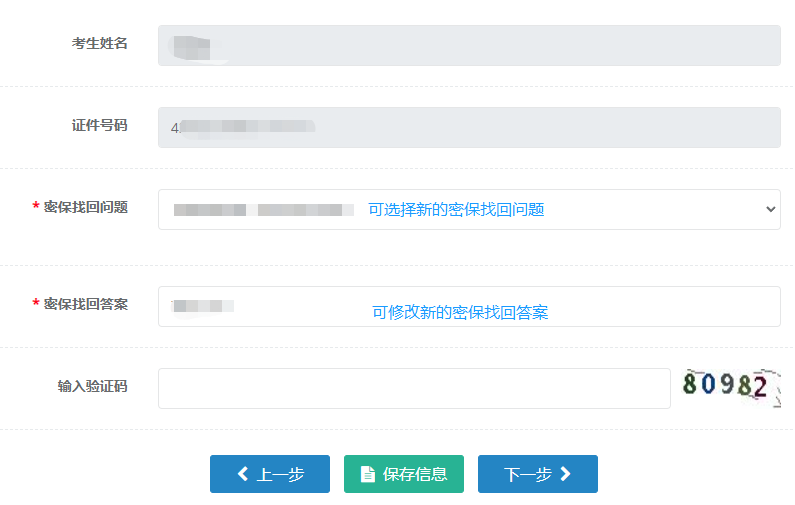Viewport: 795px width, 505px height.
Task: Click the right chevron icon on 下一步
Action: click(566, 474)
